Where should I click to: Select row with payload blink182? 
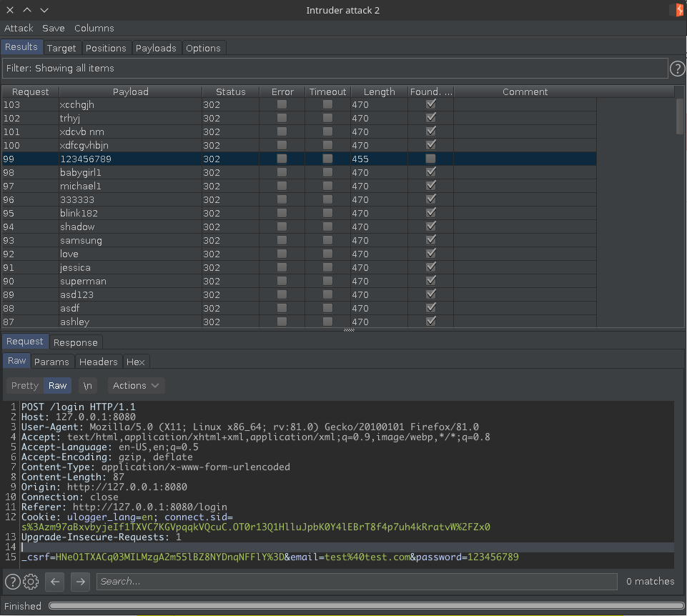click(x=299, y=214)
